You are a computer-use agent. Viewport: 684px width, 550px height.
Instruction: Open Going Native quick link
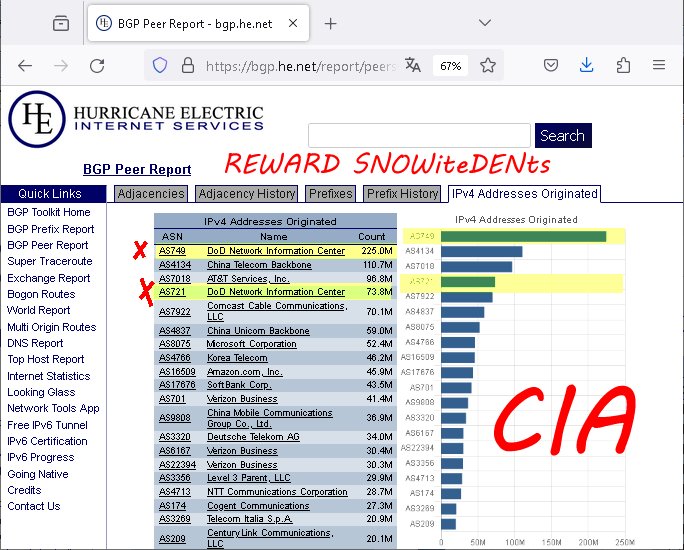[38, 474]
